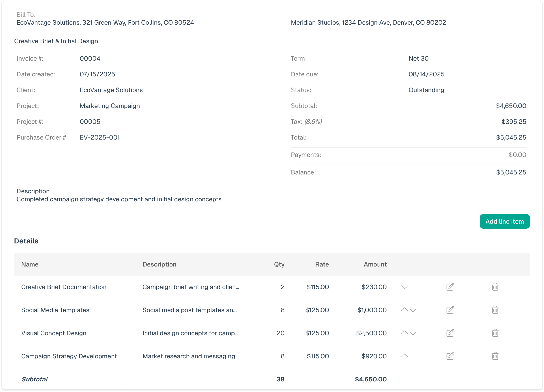
Task: Delete the Campaign Strategy Development line item
Action: 495,356
